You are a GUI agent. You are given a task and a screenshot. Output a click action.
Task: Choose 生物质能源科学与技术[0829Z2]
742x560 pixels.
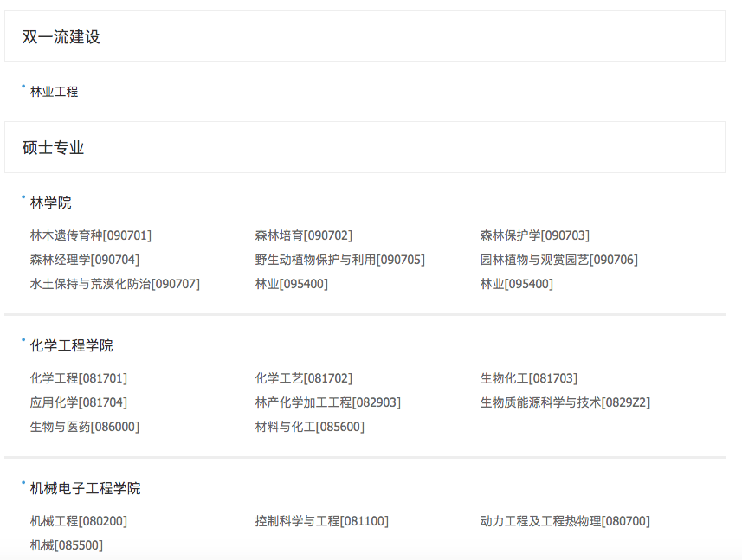tap(565, 402)
